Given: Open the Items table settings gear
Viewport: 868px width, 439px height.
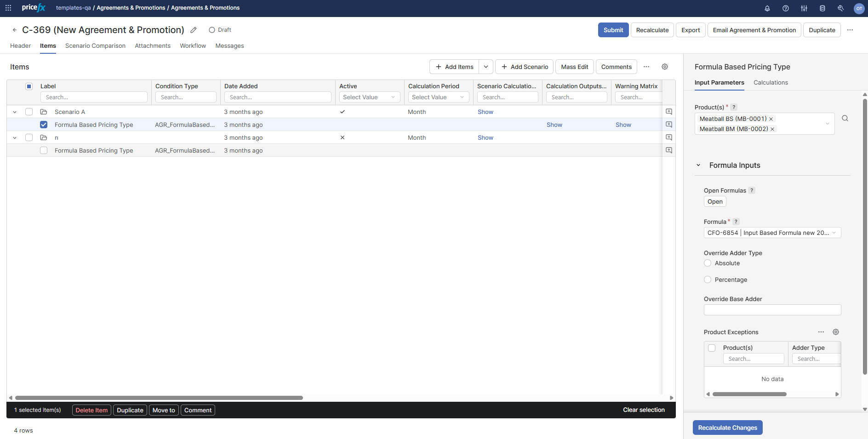Looking at the screenshot, I should [665, 67].
